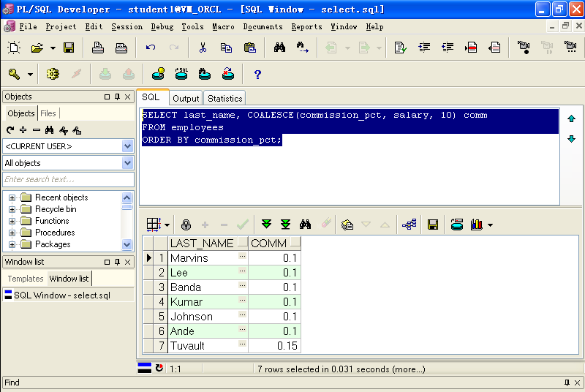The image size is (585, 392).
Task: Open the Session menu
Action: coord(127,27)
